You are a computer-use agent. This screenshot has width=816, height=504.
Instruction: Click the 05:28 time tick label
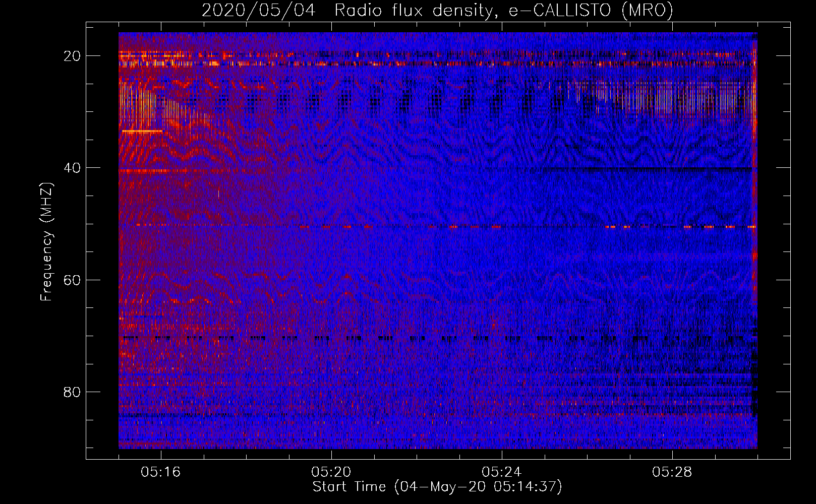tap(672, 472)
